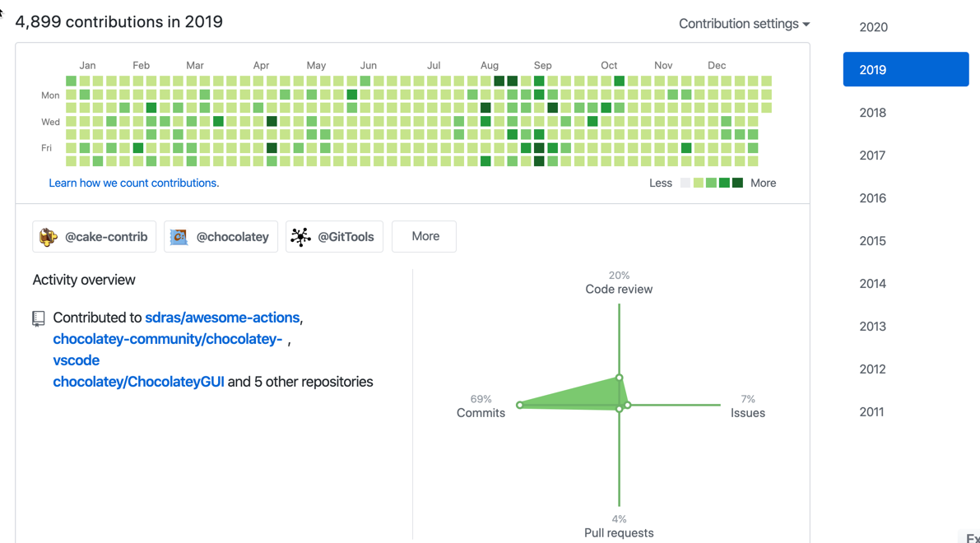Open the vscode repository link
This screenshot has height=543, width=980.
click(x=76, y=360)
